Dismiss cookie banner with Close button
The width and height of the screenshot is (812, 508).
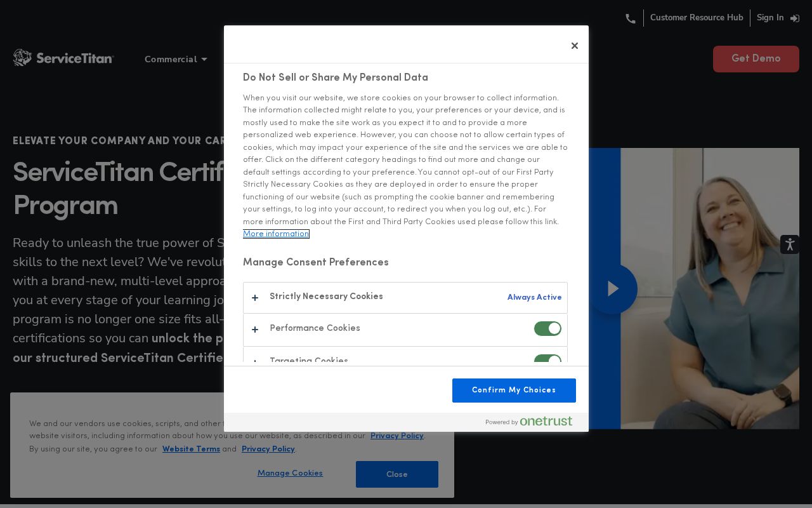pyautogui.click(x=396, y=474)
